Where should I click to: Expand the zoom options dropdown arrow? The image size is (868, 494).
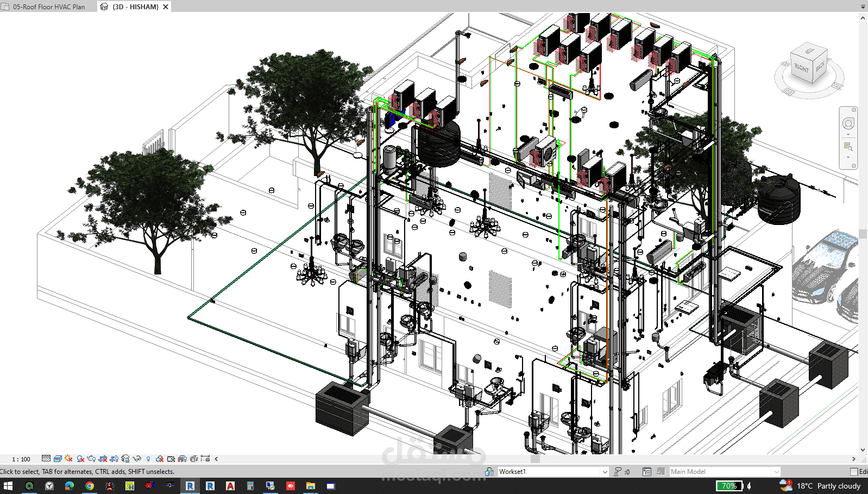pyautogui.click(x=848, y=158)
